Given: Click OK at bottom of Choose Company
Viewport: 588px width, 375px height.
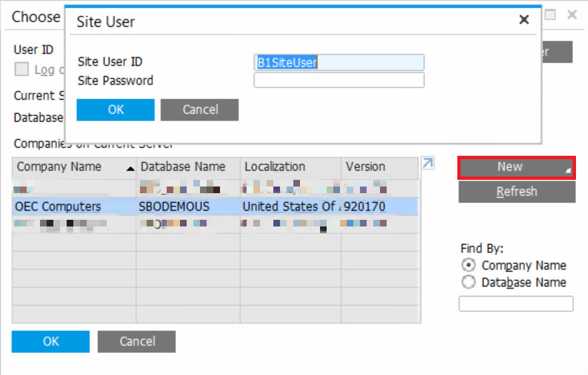Looking at the screenshot, I should [x=51, y=342].
